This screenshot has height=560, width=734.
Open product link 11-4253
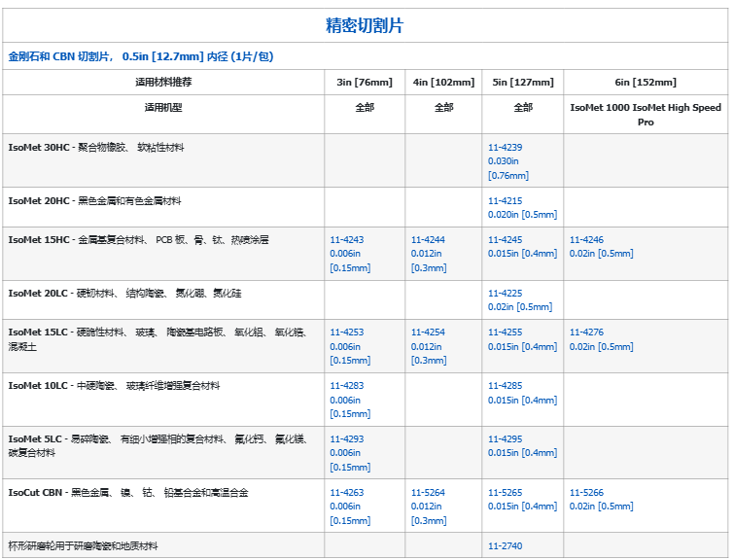click(347, 332)
